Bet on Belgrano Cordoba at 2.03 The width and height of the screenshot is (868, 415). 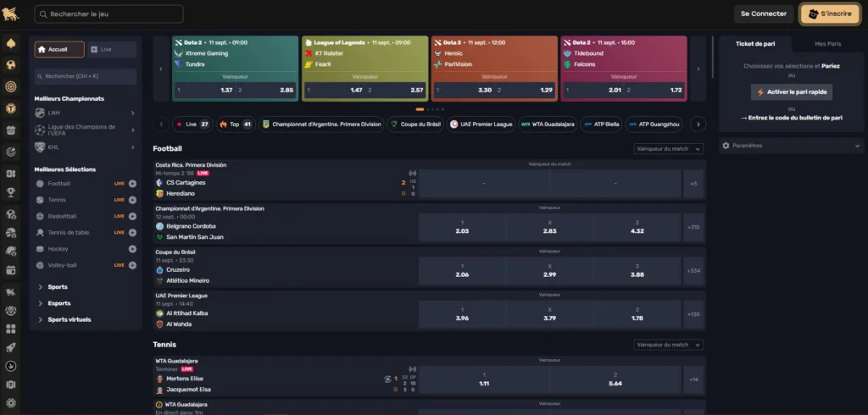(x=462, y=228)
